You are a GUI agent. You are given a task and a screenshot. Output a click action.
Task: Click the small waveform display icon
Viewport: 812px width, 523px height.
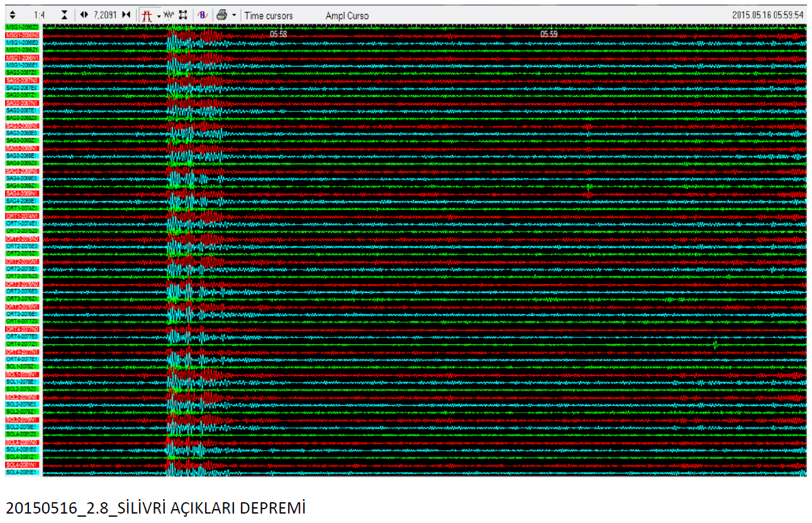[x=169, y=15]
